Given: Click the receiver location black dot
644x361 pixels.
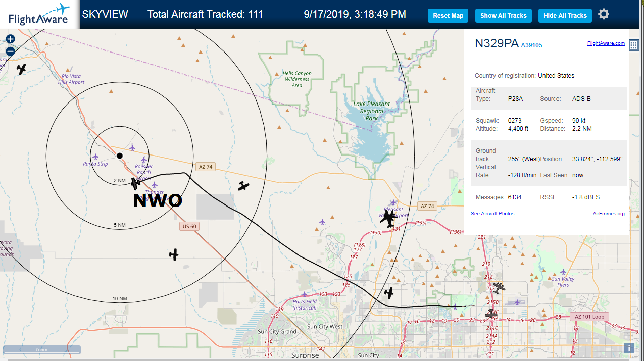Looking at the screenshot, I should tap(120, 156).
